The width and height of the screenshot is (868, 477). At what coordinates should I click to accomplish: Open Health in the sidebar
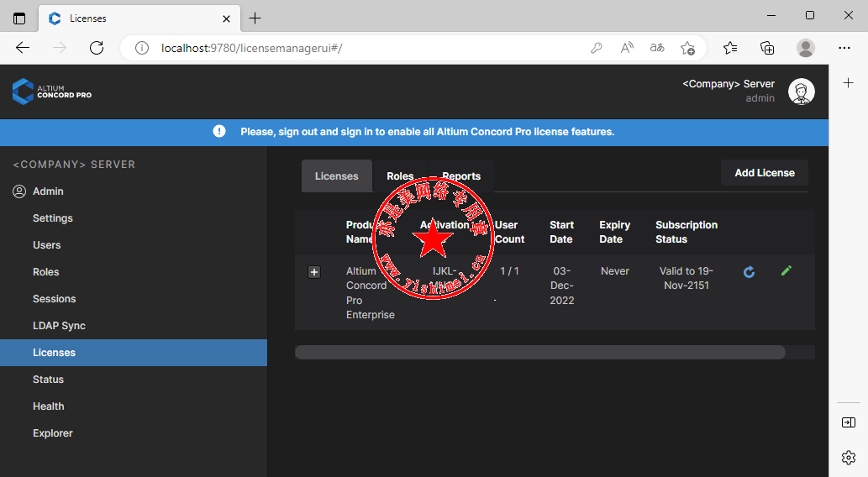48,406
